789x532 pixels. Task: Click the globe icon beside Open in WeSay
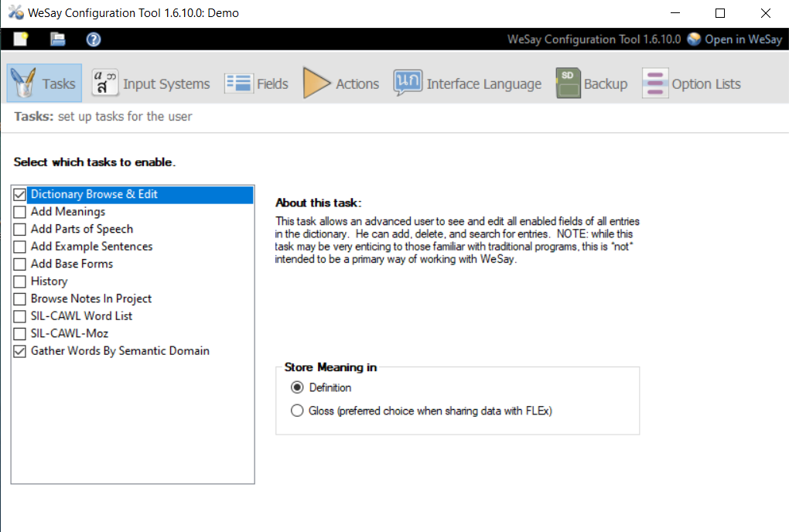[x=694, y=39]
